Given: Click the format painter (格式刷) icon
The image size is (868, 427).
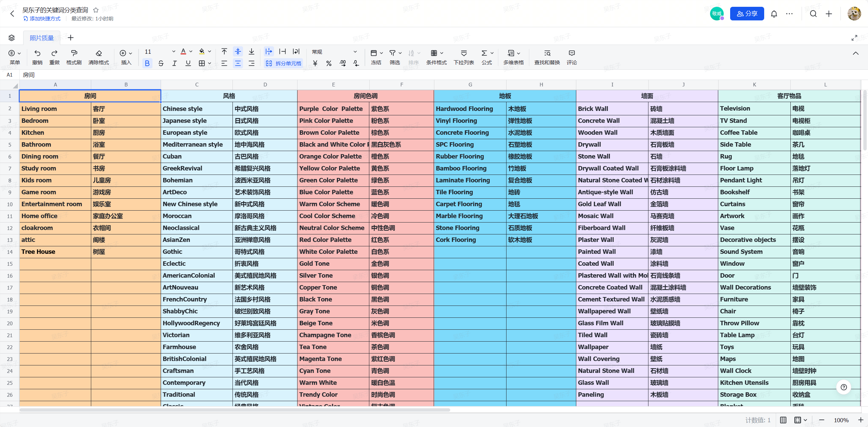Looking at the screenshot, I should [x=74, y=53].
